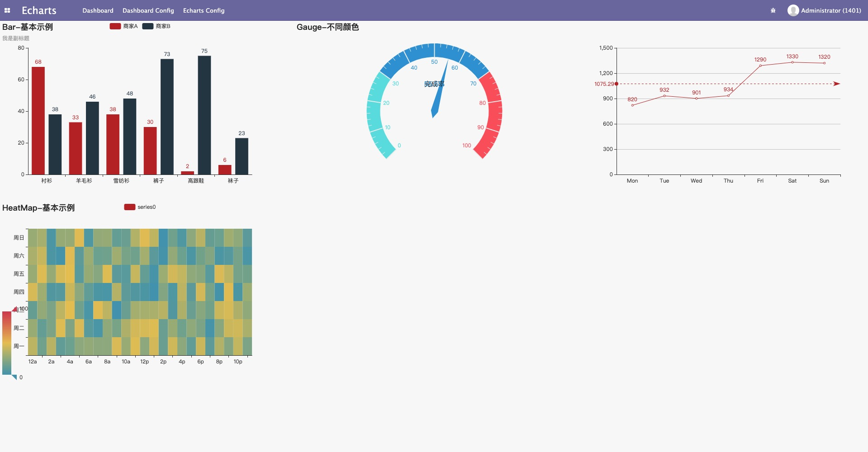This screenshot has width=868, height=452.
Task: Click the debug bug icon
Action: 773,10
